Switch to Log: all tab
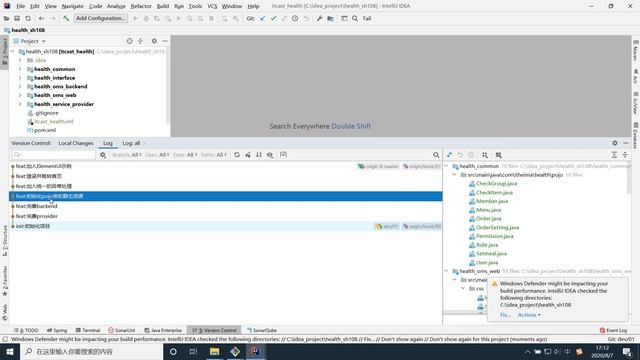The image size is (640, 360). click(x=131, y=143)
